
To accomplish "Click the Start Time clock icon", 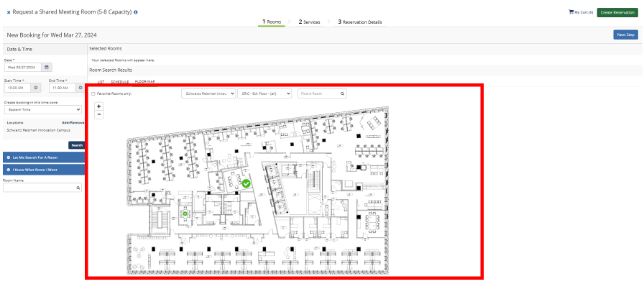I will (36, 88).
